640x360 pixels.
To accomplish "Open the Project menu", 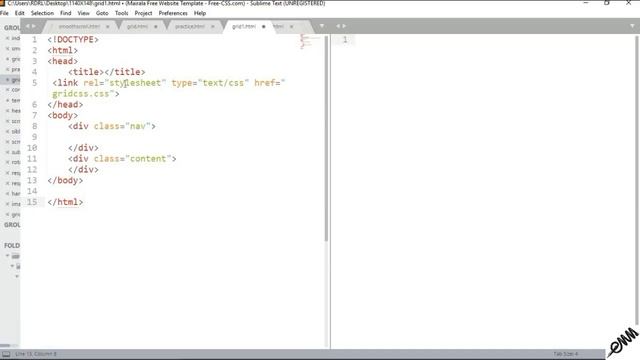I will (143, 13).
